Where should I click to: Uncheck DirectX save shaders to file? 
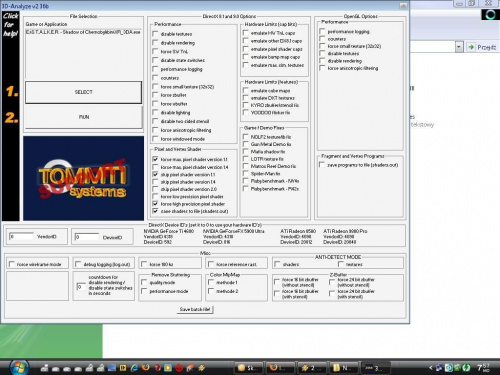[x=155, y=211]
